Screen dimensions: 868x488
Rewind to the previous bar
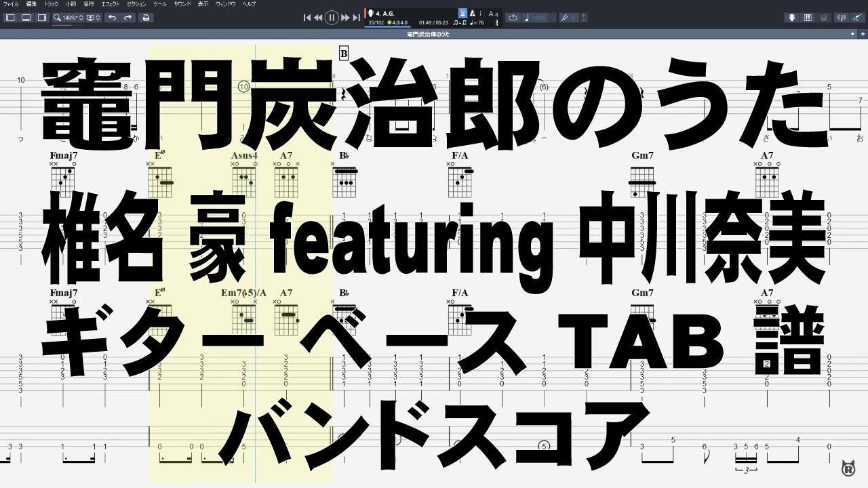[317, 18]
